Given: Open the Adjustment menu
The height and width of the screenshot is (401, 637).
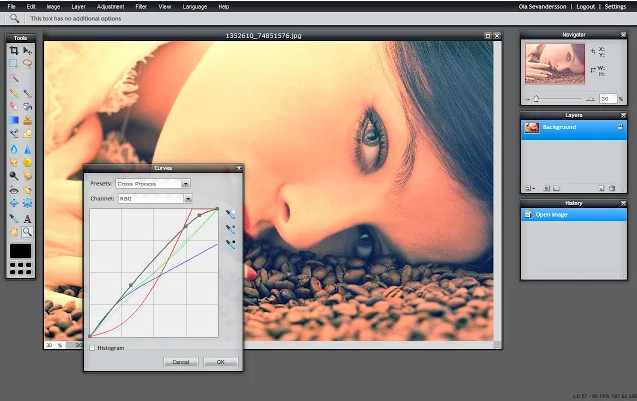Looking at the screenshot, I should tap(110, 6).
